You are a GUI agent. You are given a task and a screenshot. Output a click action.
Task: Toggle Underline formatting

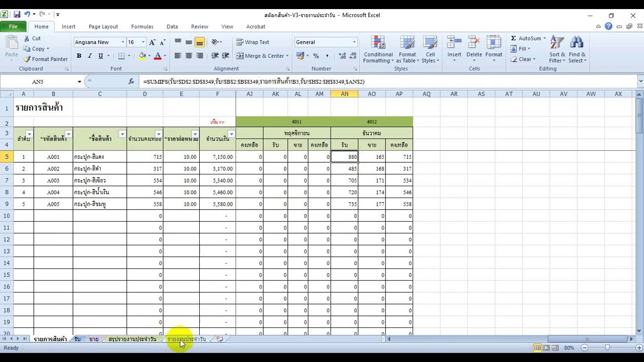click(101, 56)
